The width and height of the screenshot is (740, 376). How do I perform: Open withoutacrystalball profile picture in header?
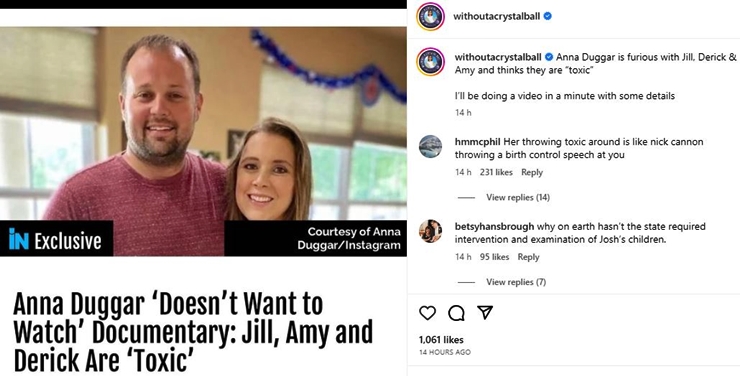(430, 17)
